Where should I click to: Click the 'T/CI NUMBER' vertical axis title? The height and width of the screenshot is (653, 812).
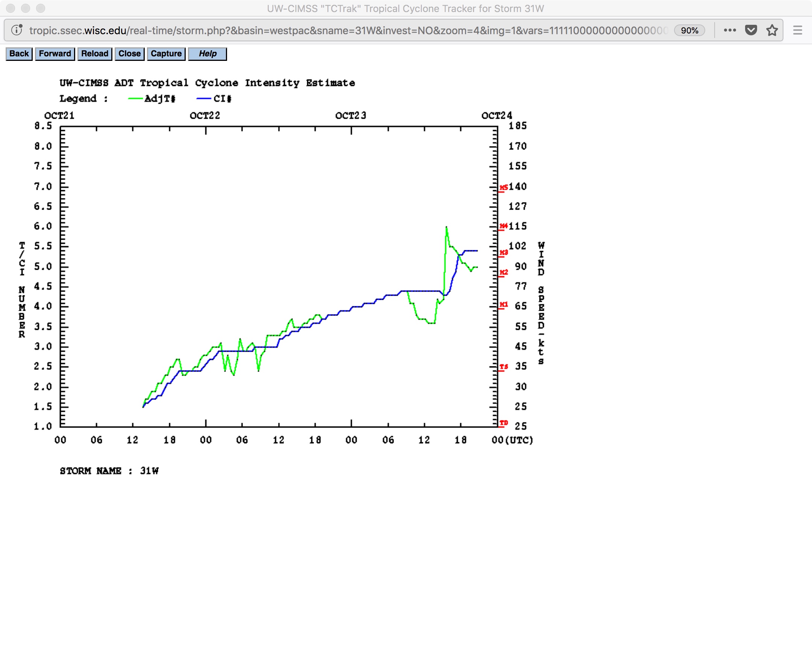(22, 290)
